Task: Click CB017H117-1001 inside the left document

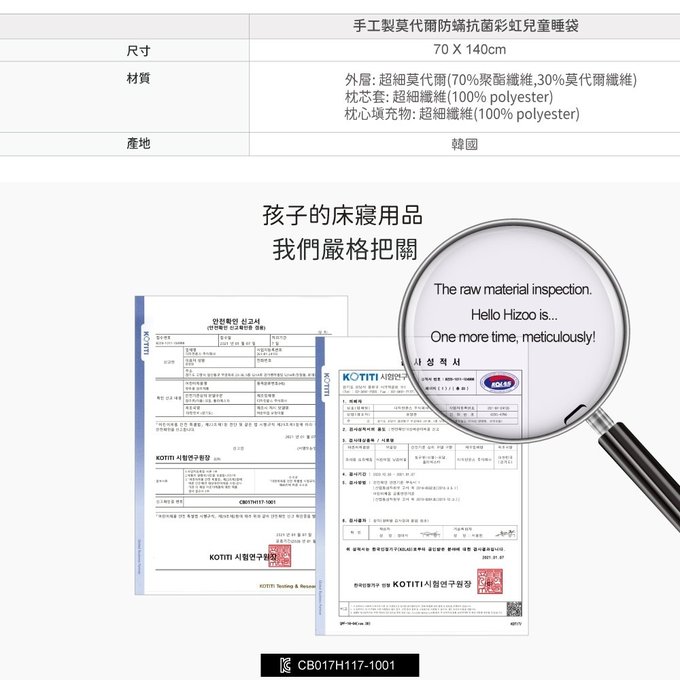Action: coord(257,502)
